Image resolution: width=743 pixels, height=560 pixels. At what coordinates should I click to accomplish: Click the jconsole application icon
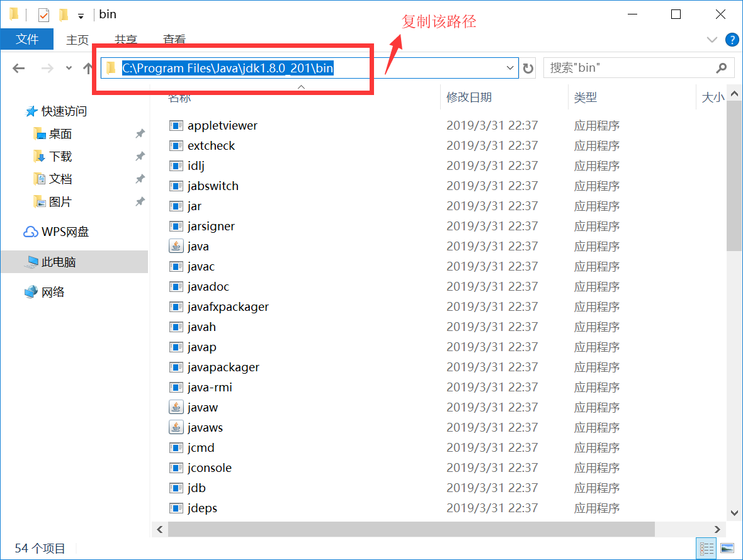(x=176, y=468)
